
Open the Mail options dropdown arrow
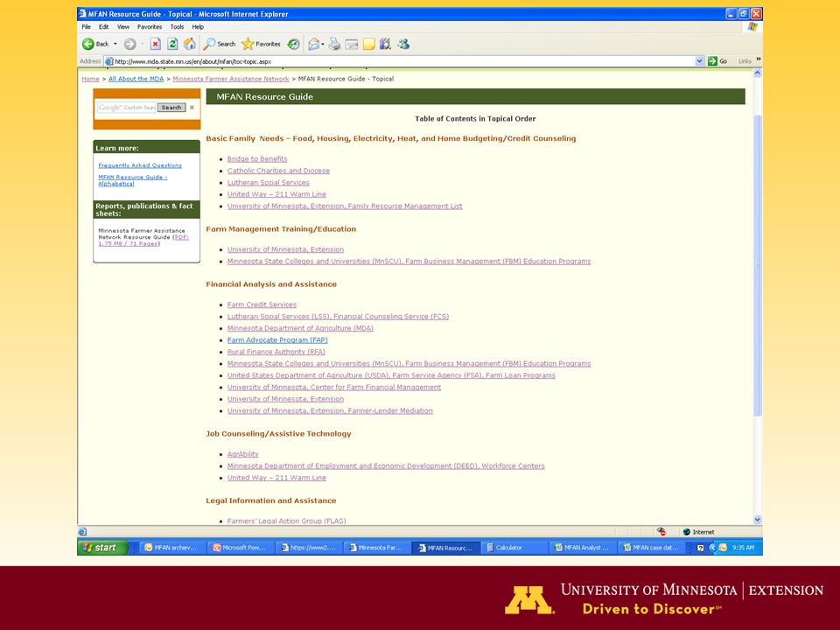click(x=323, y=44)
